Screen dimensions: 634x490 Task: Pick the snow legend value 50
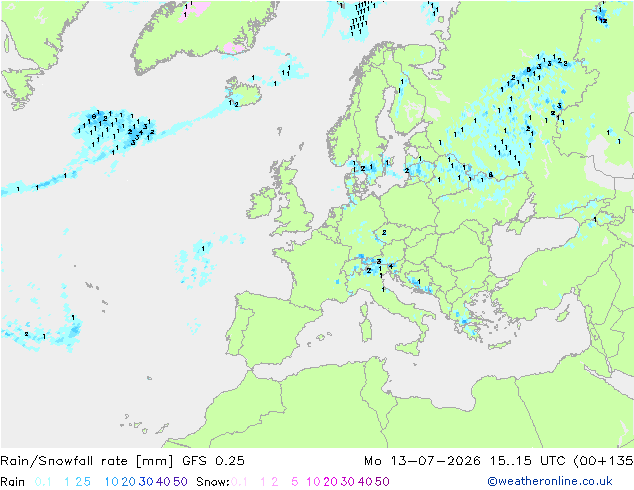[x=382, y=482]
